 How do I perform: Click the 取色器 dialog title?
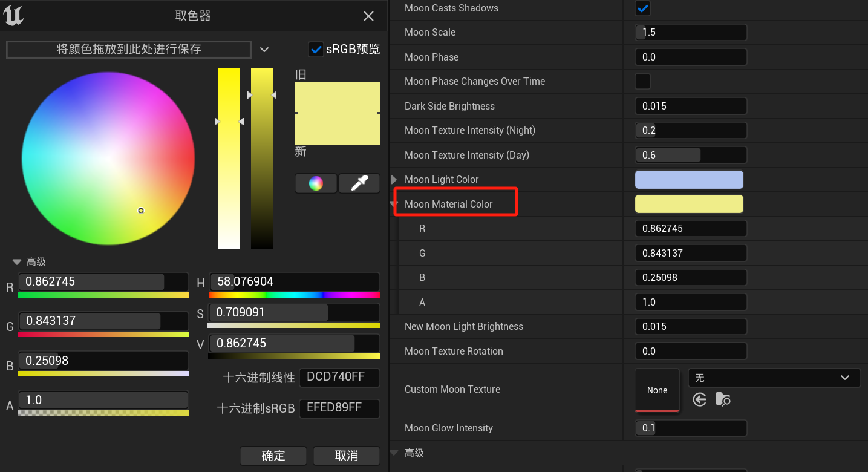[x=193, y=16]
